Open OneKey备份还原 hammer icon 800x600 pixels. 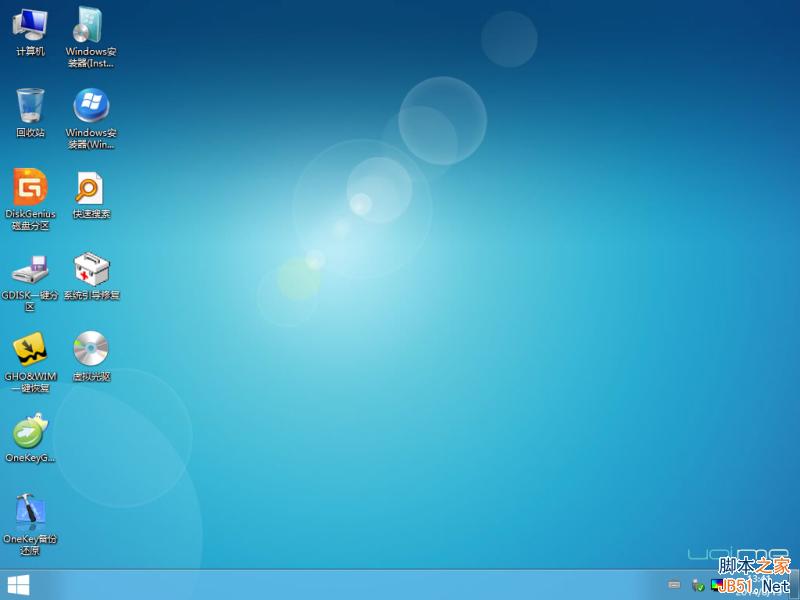tap(30, 523)
